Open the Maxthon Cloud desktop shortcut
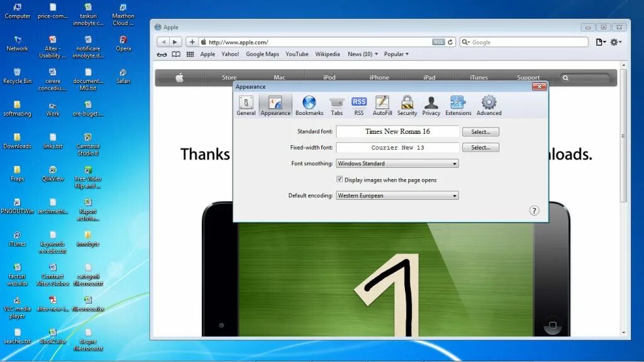This screenshot has height=362, width=644. [123, 14]
